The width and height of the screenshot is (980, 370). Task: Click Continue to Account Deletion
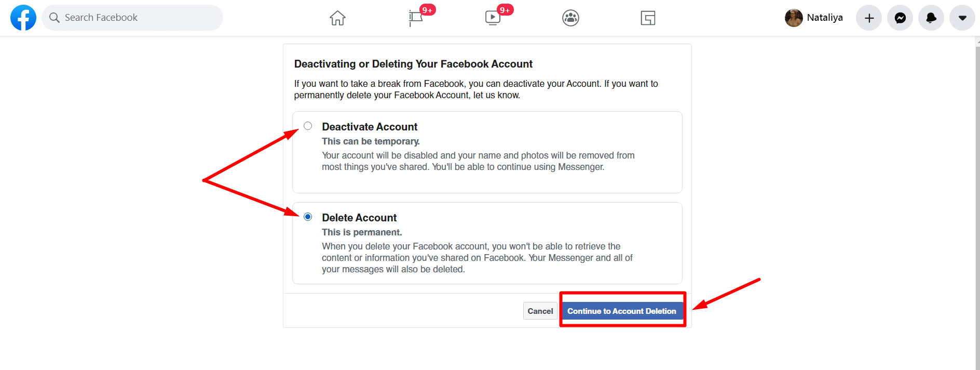point(622,310)
